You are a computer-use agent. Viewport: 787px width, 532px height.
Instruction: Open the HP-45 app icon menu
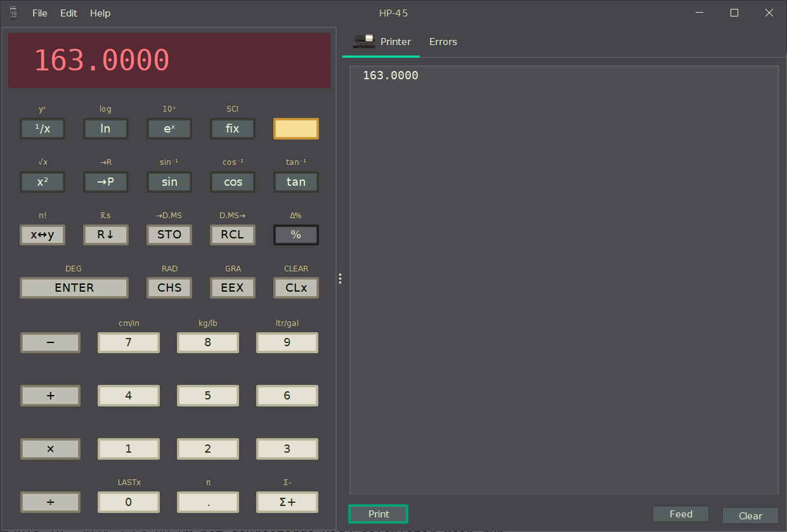(13, 13)
